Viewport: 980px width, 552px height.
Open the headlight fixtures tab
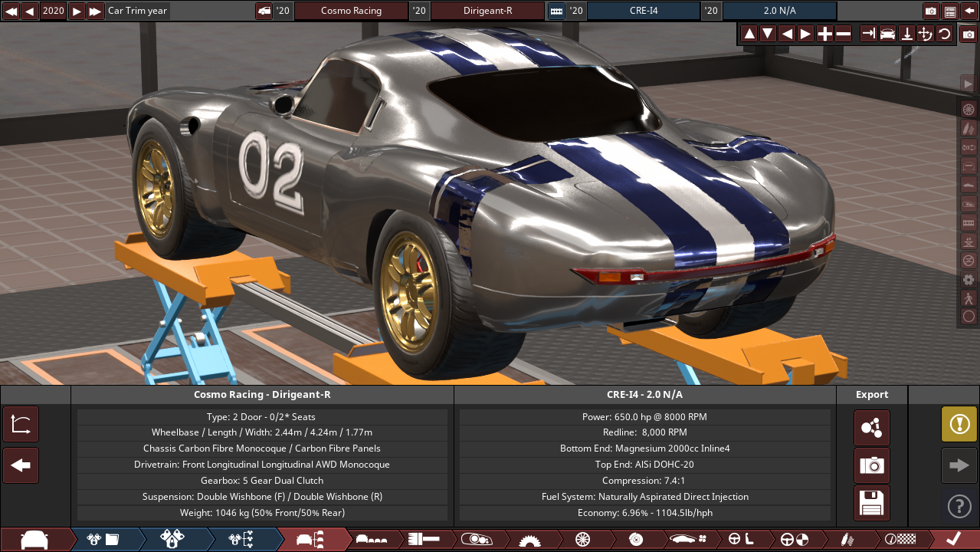pyautogui.click(x=476, y=540)
